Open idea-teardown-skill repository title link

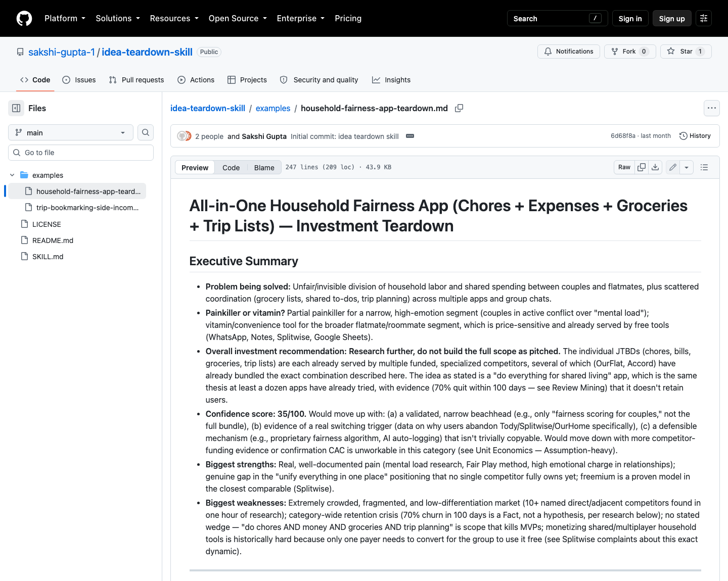coord(147,52)
